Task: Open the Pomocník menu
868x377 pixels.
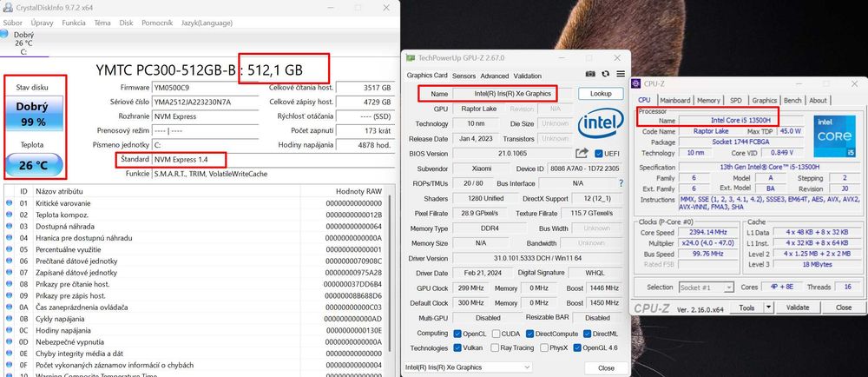Action: point(157,23)
